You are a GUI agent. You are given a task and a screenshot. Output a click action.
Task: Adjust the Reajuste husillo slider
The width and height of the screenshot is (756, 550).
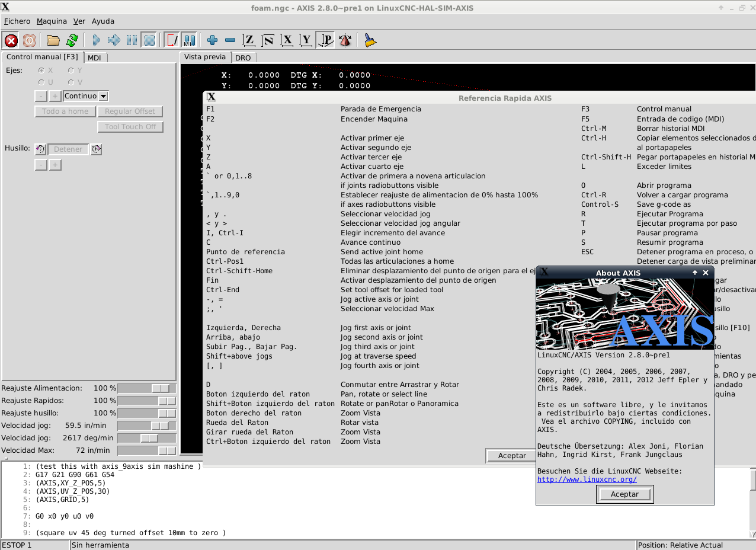click(147, 413)
